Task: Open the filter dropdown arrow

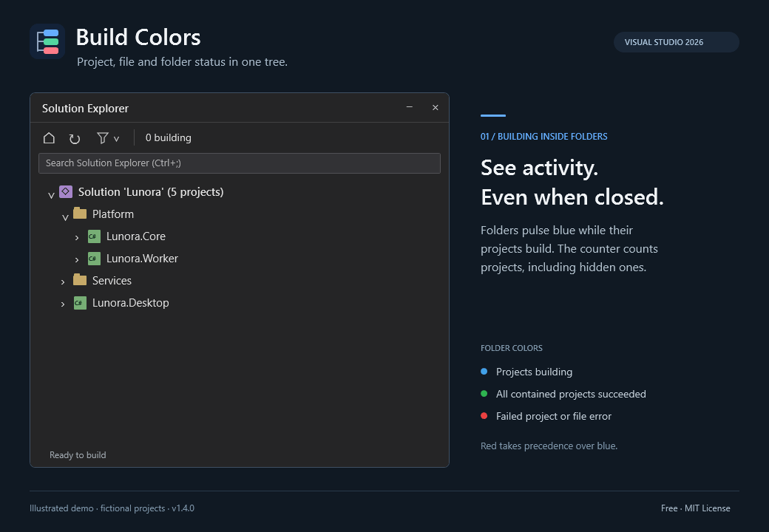Action: (116, 139)
